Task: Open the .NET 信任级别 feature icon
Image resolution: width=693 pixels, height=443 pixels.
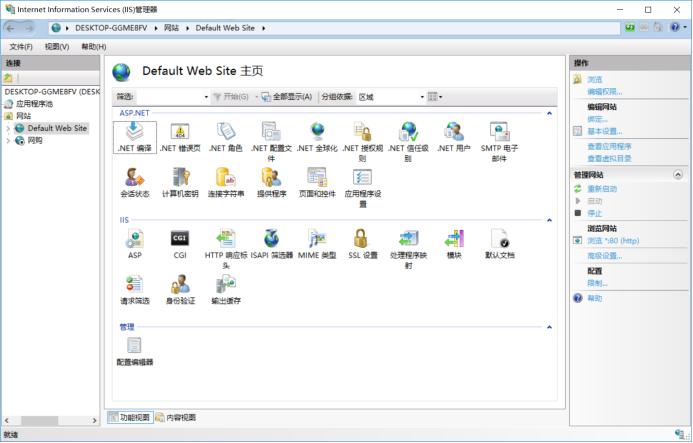Action: point(408,141)
